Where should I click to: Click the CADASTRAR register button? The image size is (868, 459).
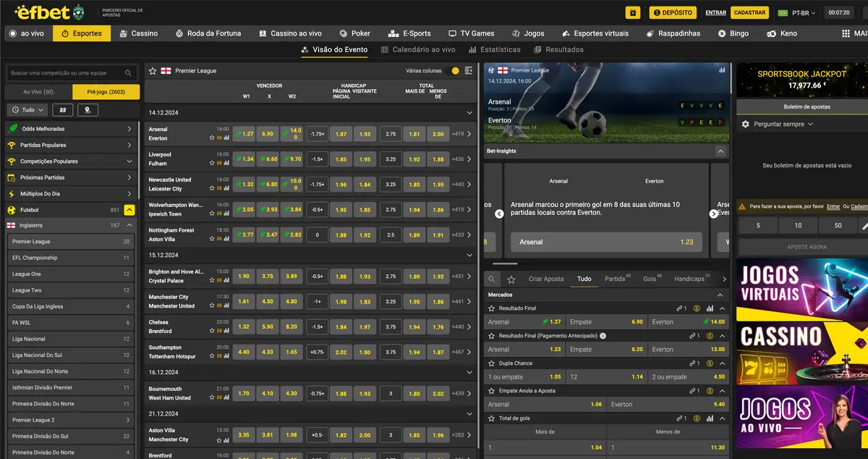tap(749, 12)
